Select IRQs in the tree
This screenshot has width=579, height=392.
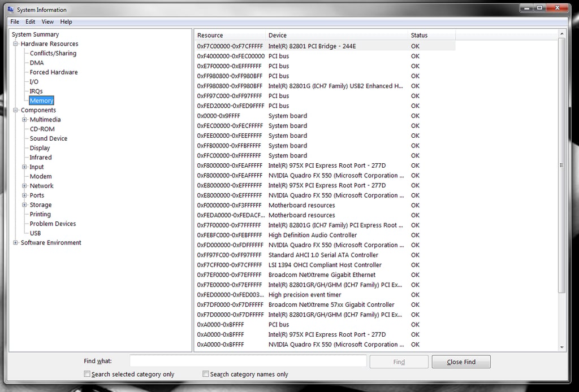[x=36, y=91]
